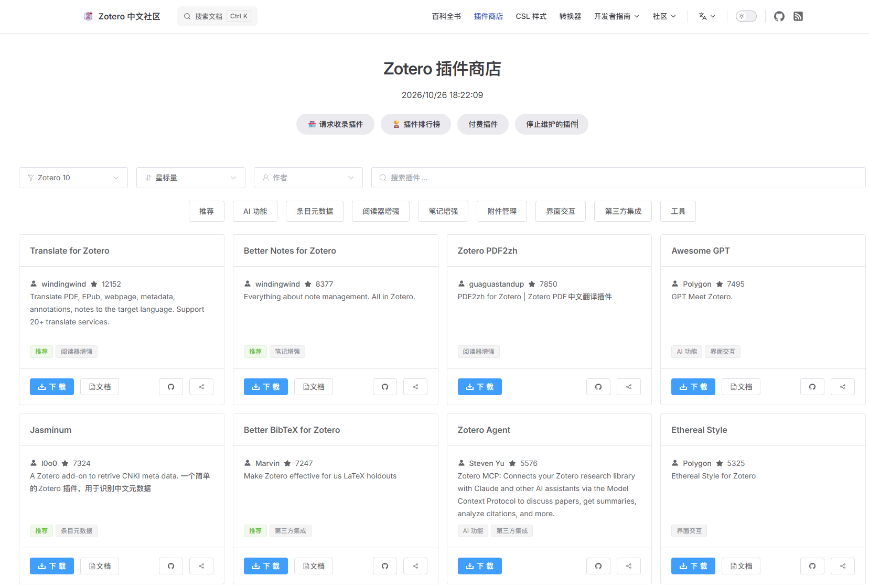Filter plugins by 阅读器增强 category

pos(381,211)
